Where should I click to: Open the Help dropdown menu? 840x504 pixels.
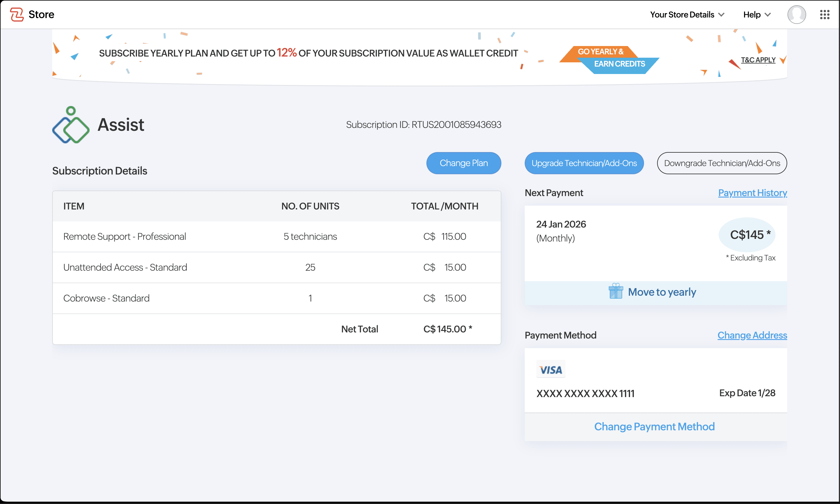tap(752, 15)
